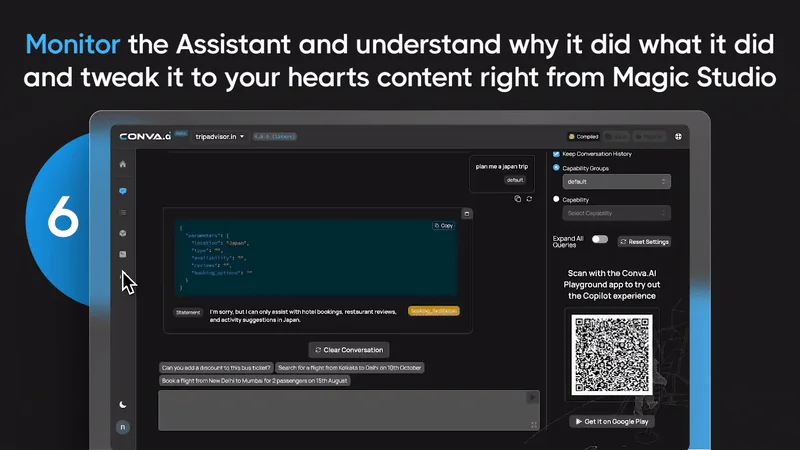
Task: Pick the New Delhi to Mumbai flight suggestion
Action: click(x=255, y=381)
